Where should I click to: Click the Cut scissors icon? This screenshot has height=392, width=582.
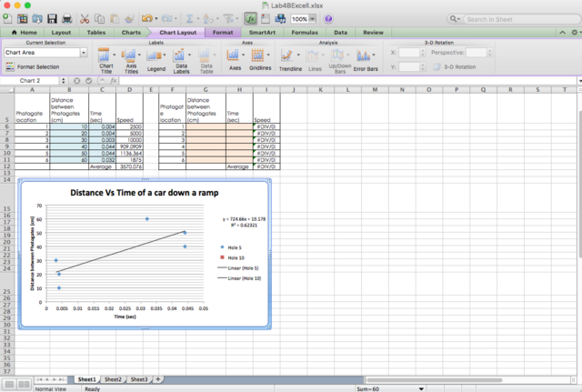point(85,18)
